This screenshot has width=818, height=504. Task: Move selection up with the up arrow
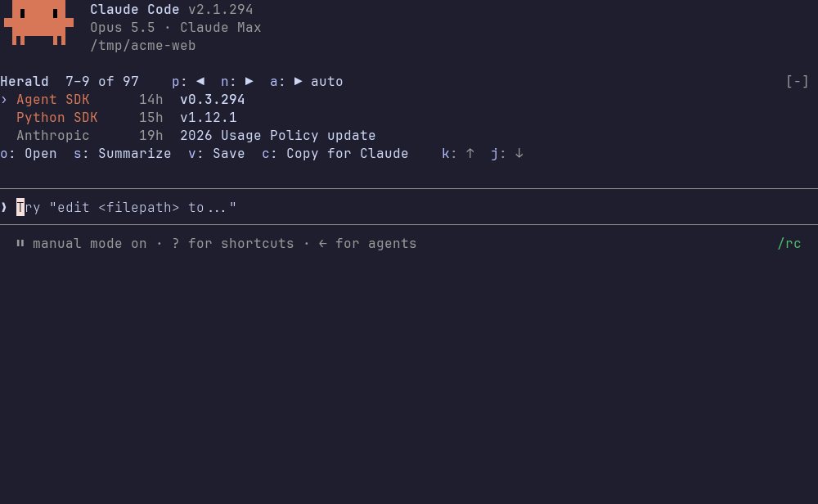(470, 153)
